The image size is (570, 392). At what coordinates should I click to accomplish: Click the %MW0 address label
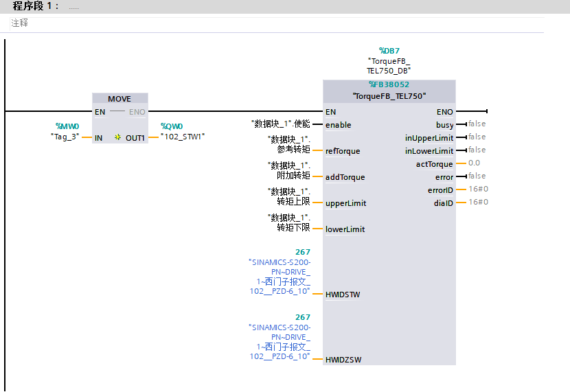coord(67,126)
